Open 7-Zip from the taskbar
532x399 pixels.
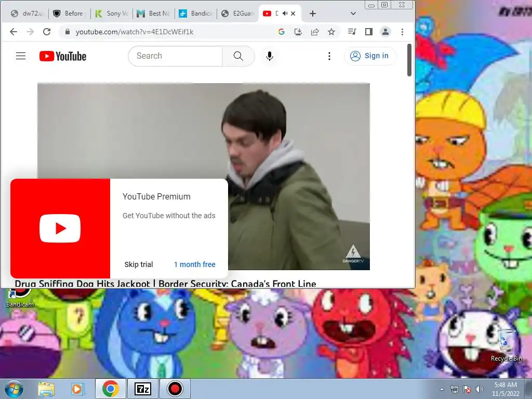point(142,389)
